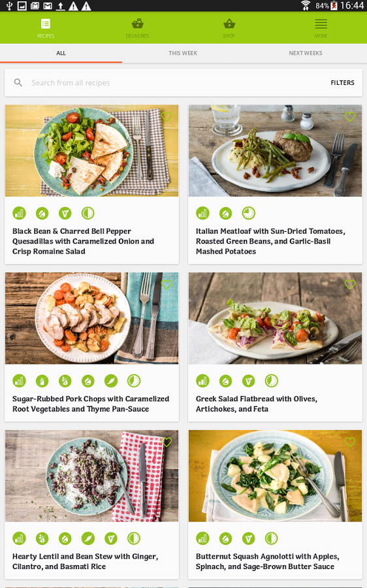Toggle heart on Greek Salad Flatbread
Image resolution: width=367 pixels, height=588 pixels.
(x=350, y=284)
